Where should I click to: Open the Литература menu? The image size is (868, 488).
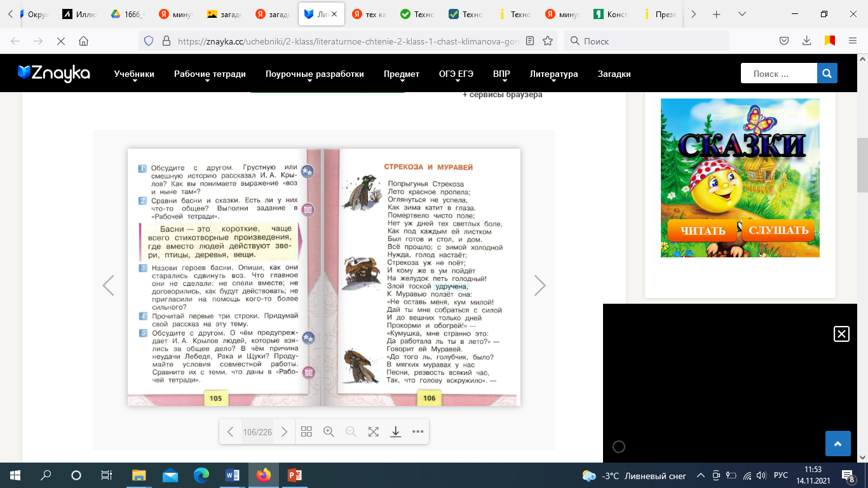[x=554, y=74]
